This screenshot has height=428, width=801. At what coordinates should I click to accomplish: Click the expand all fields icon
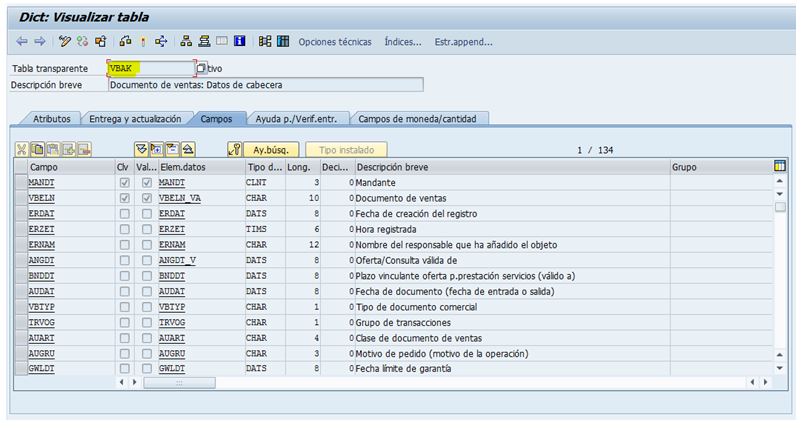click(x=141, y=149)
